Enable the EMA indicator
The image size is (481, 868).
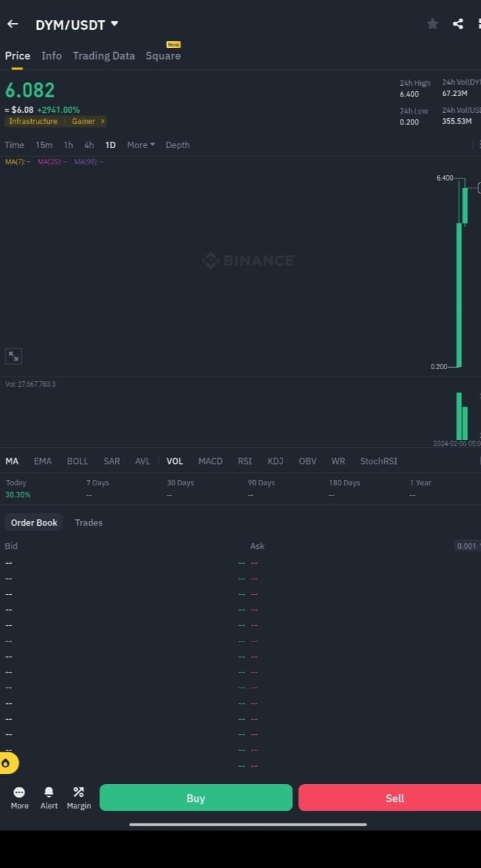click(43, 461)
